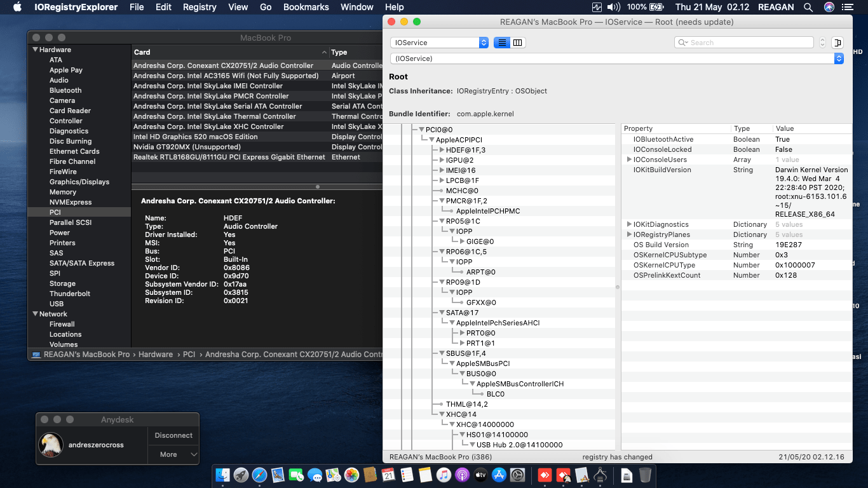The image size is (868, 488).
Task: Collapse the Hardware section in System Information
Action: coord(34,50)
